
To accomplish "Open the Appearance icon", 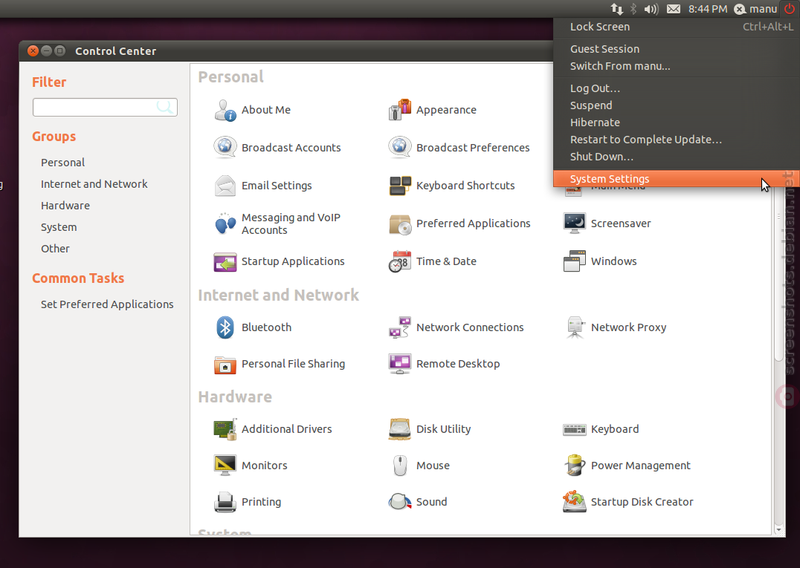I will 399,110.
